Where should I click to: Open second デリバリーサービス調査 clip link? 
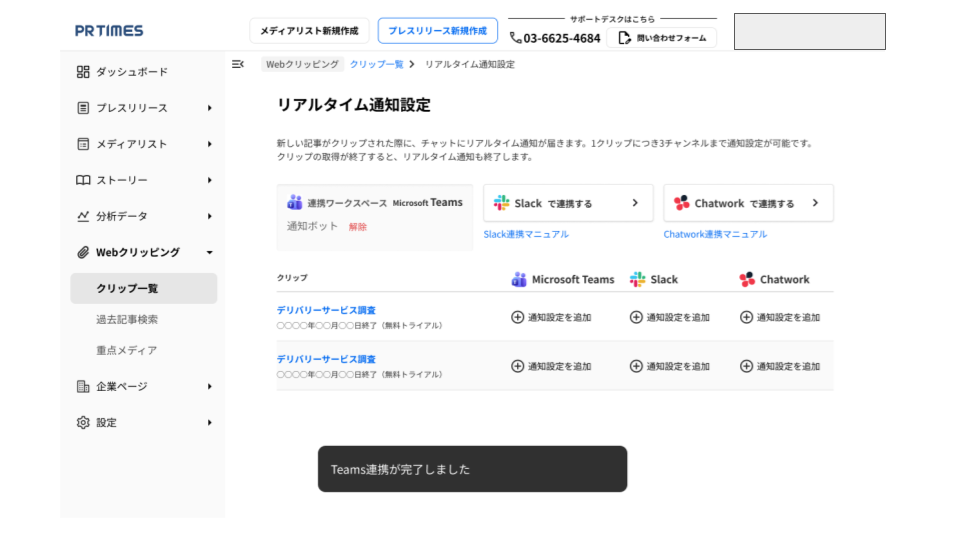[326, 359]
